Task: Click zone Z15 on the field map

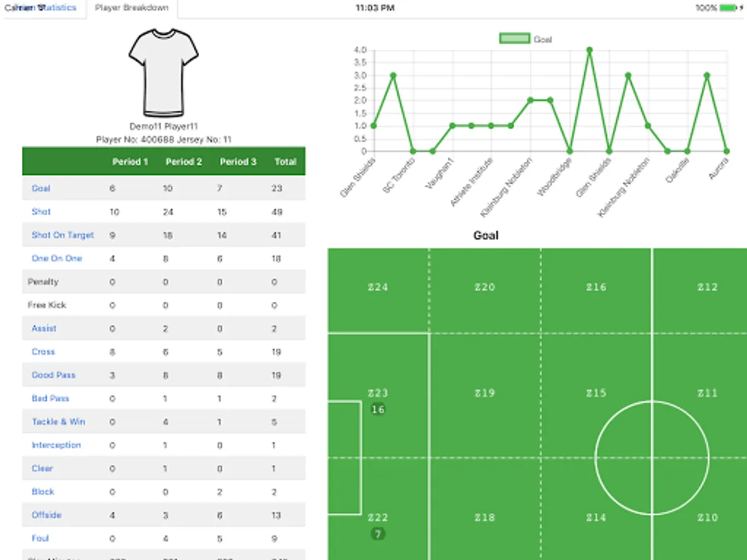Action: [x=596, y=393]
